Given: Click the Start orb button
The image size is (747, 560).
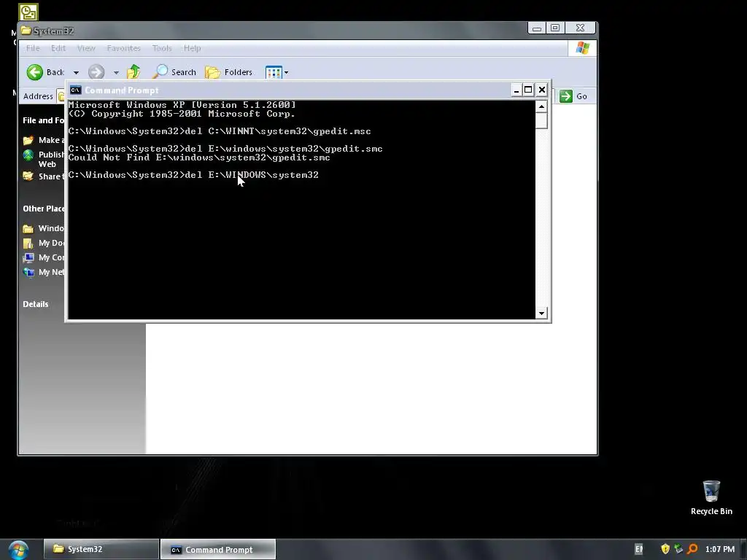Looking at the screenshot, I should pos(18,550).
